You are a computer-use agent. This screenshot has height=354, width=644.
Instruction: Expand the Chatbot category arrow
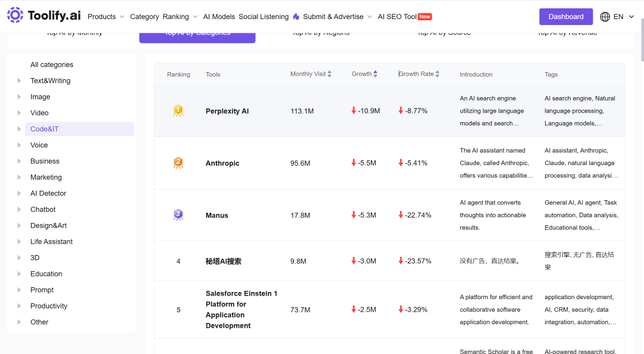click(19, 209)
